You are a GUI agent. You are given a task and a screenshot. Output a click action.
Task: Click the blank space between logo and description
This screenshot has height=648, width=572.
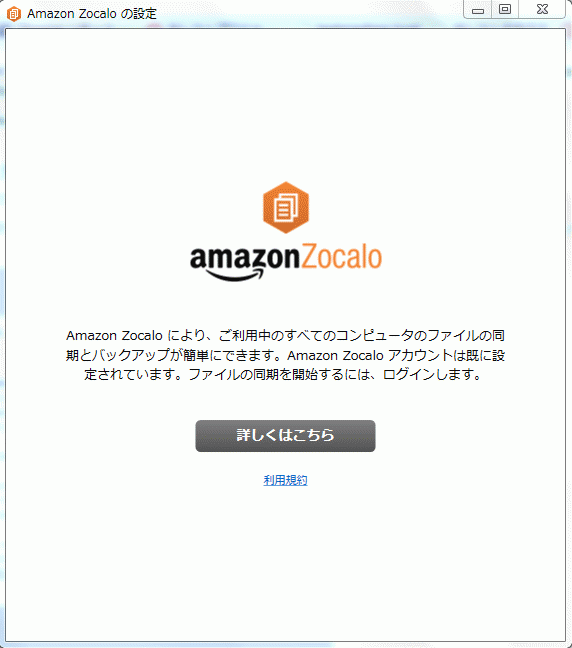[x=285, y=306]
